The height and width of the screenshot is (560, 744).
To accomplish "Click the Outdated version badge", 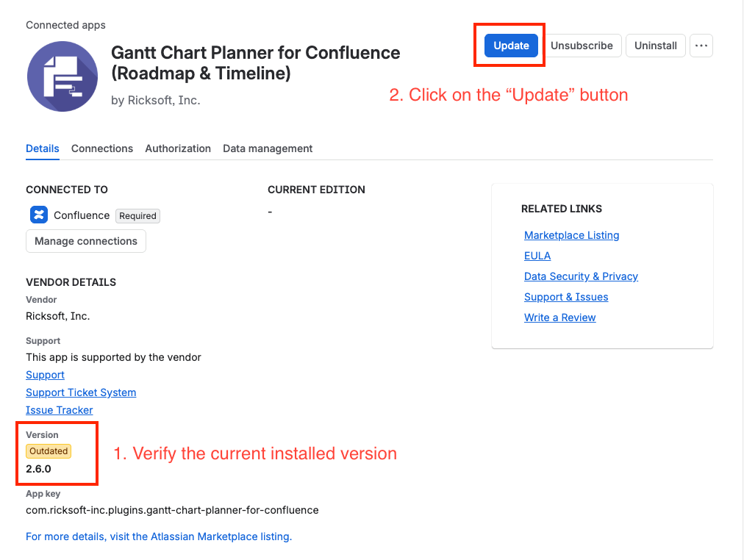I will (49, 451).
